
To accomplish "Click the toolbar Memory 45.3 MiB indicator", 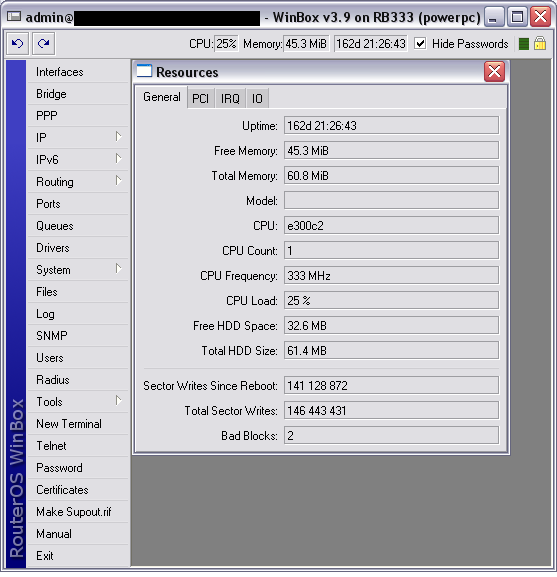I will tap(306, 44).
